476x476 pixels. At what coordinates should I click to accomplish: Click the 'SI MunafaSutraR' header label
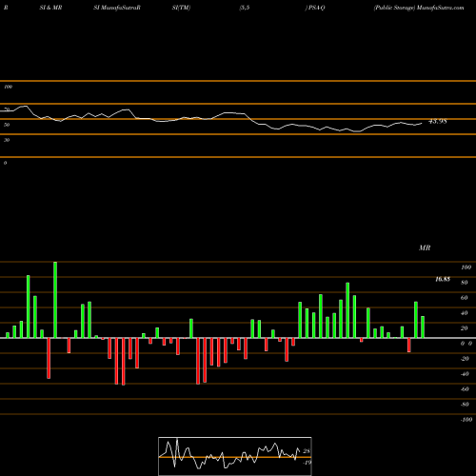coord(117,8)
